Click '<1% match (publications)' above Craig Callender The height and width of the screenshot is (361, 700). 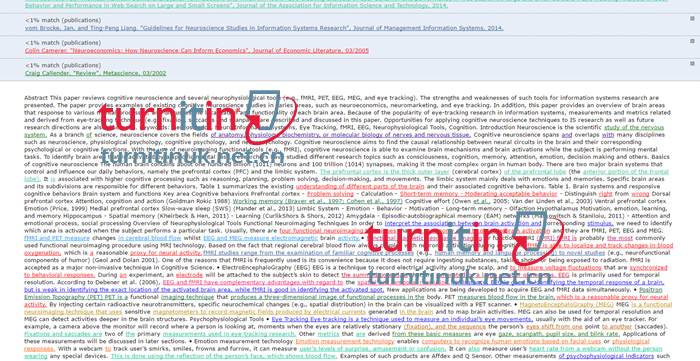tap(63, 65)
